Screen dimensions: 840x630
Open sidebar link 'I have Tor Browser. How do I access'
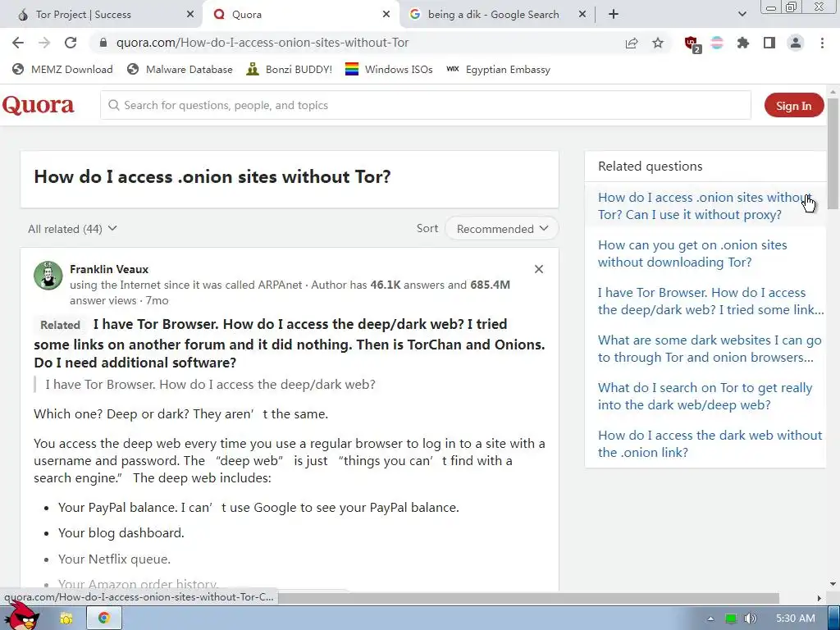(x=711, y=301)
